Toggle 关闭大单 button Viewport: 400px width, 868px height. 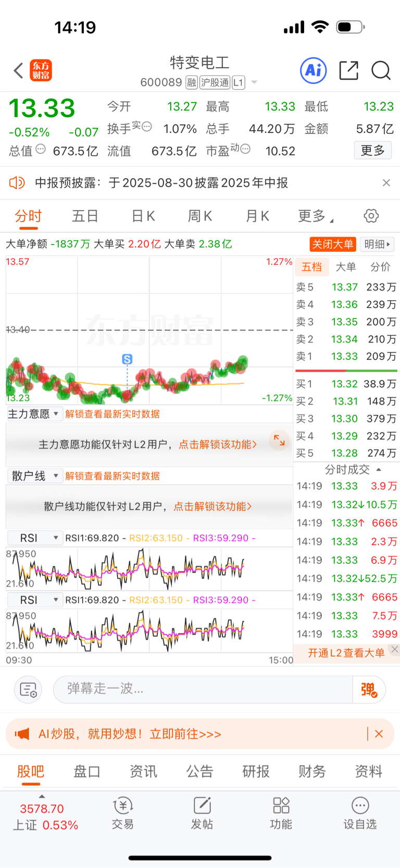point(333,244)
